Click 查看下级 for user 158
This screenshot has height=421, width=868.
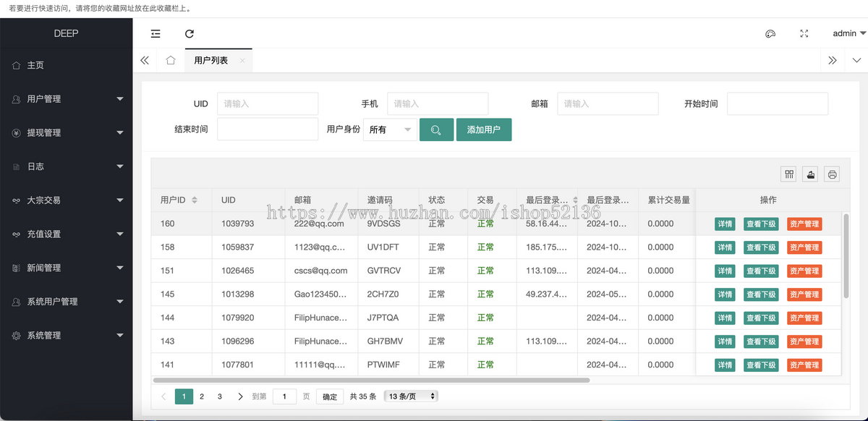coord(761,247)
